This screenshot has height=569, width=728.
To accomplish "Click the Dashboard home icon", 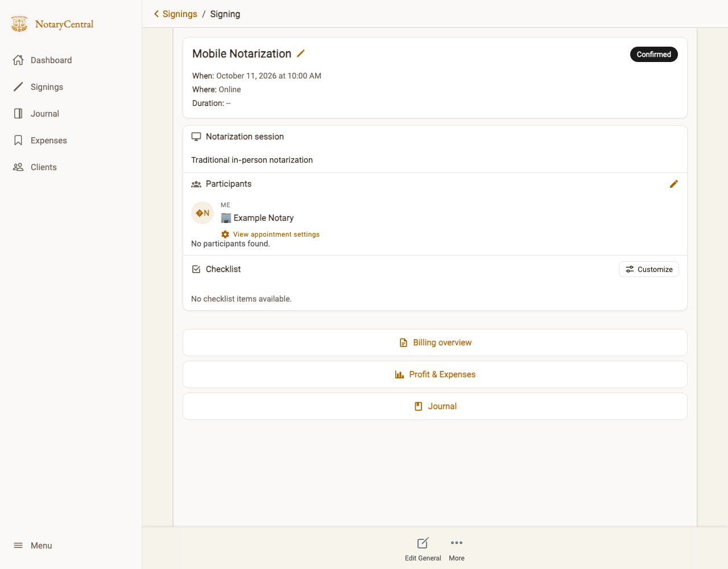I will pyautogui.click(x=18, y=60).
